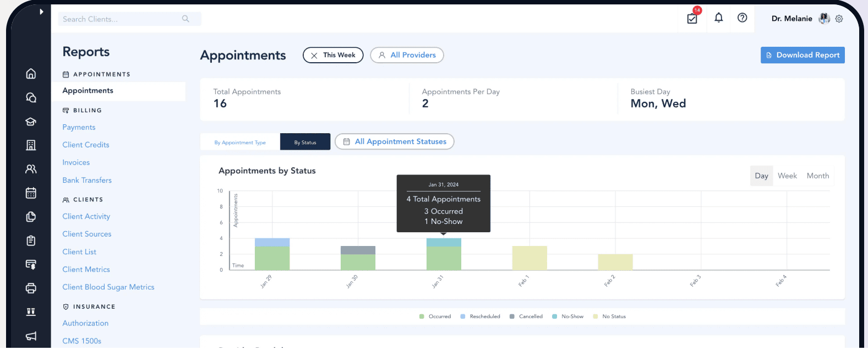
Task: Open the Invoices report
Action: point(76,162)
